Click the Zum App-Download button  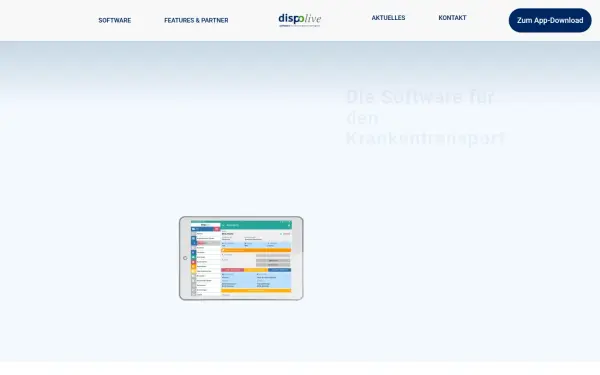(550, 20)
